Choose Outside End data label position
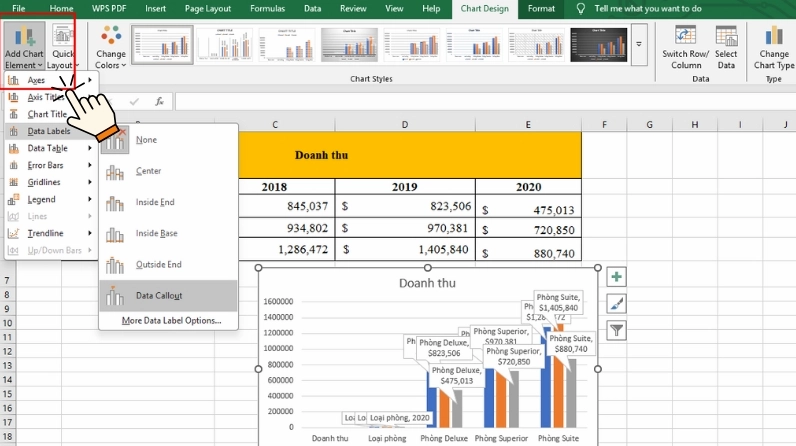The image size is (796, 446). click(x=168, y=264)
